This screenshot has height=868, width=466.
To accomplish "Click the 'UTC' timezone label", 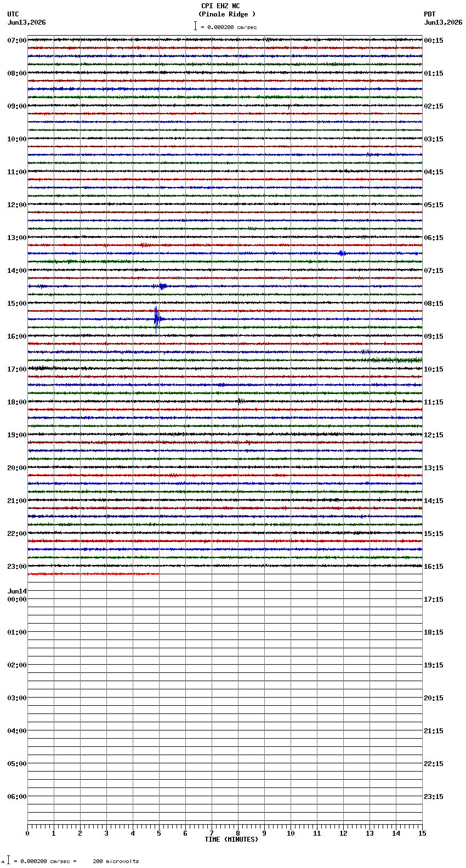I will coord(13,14).
